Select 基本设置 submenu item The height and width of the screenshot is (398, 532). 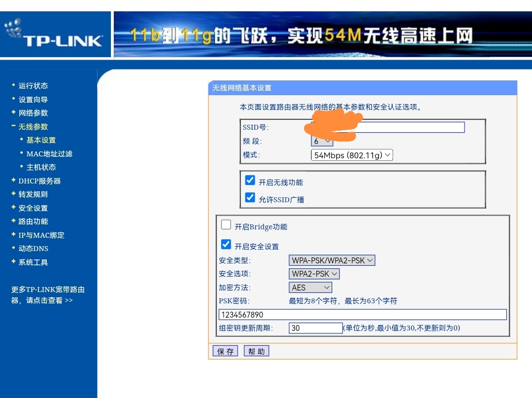click(41, 140)
